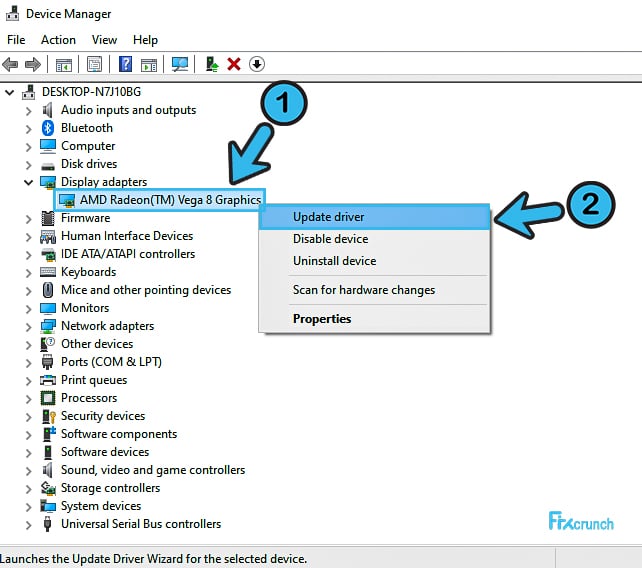642x568 pixels.
Task: Click the Disable device down-arrow circle icon
Action: (257, 64)
